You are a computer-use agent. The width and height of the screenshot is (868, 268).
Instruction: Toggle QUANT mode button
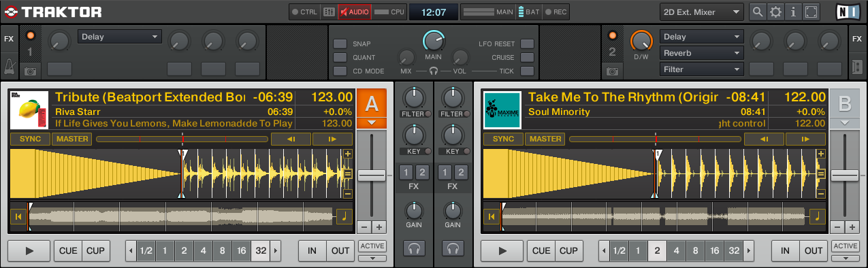[340, 57]
